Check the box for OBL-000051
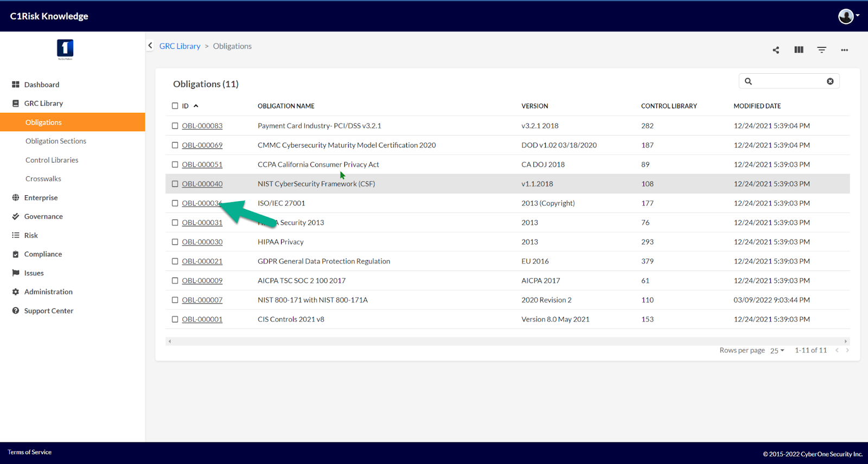The height and width of the screenshot is (464, 868). coord(175,164)
